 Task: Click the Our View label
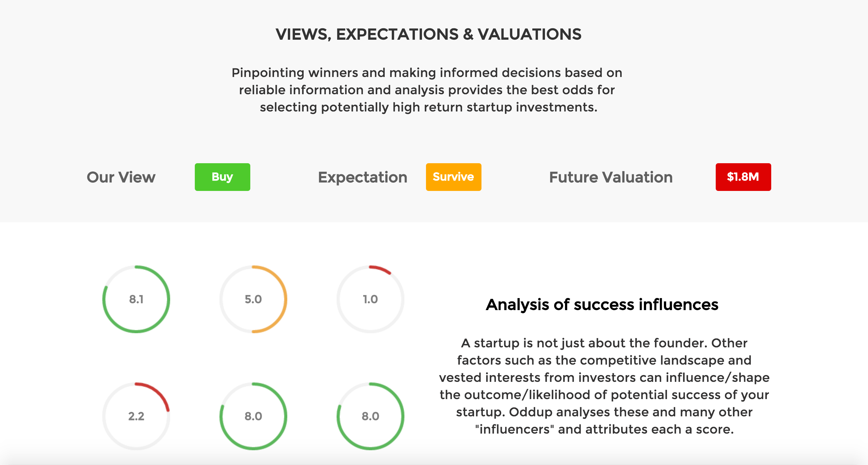tap(121, 177)
